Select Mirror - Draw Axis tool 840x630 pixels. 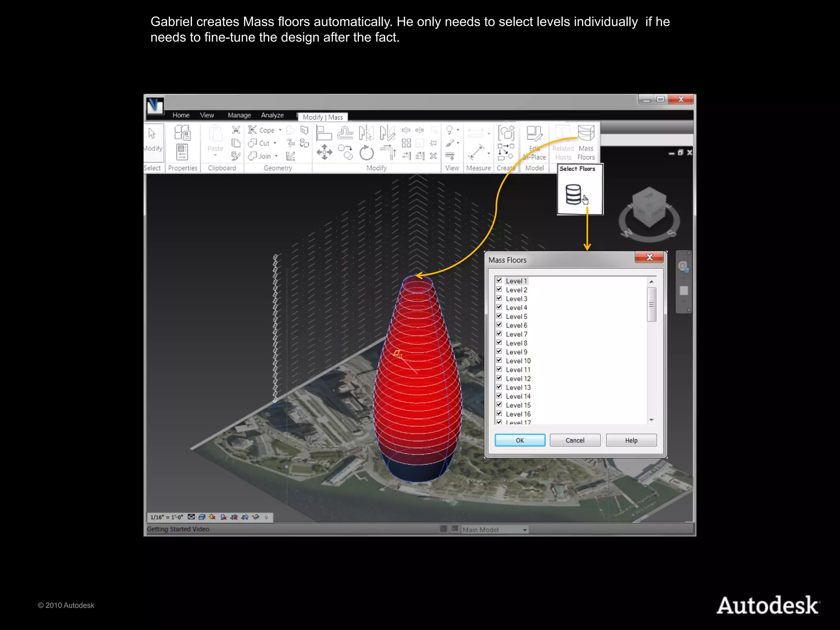coord(387,133)
